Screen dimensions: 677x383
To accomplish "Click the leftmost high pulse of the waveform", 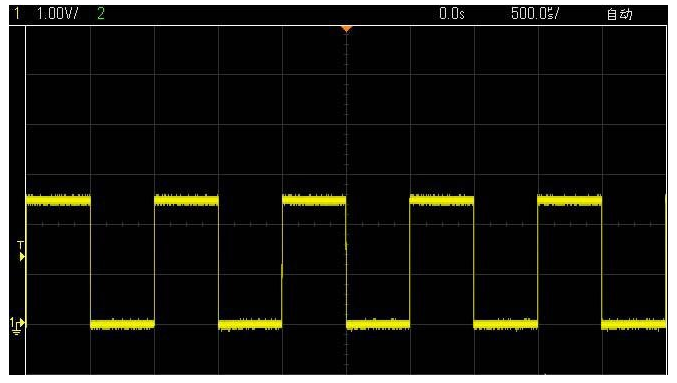I will point(58,200).
